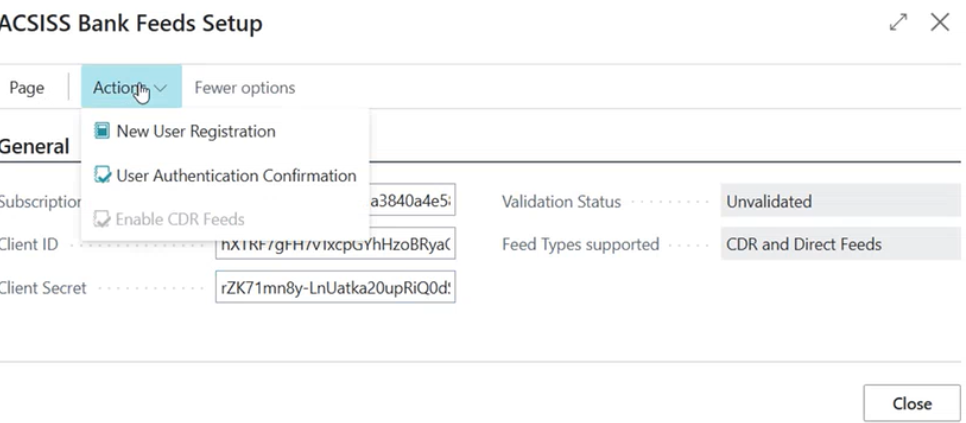Collapse the Actions dropdown chevron

[x=161, y=88]
